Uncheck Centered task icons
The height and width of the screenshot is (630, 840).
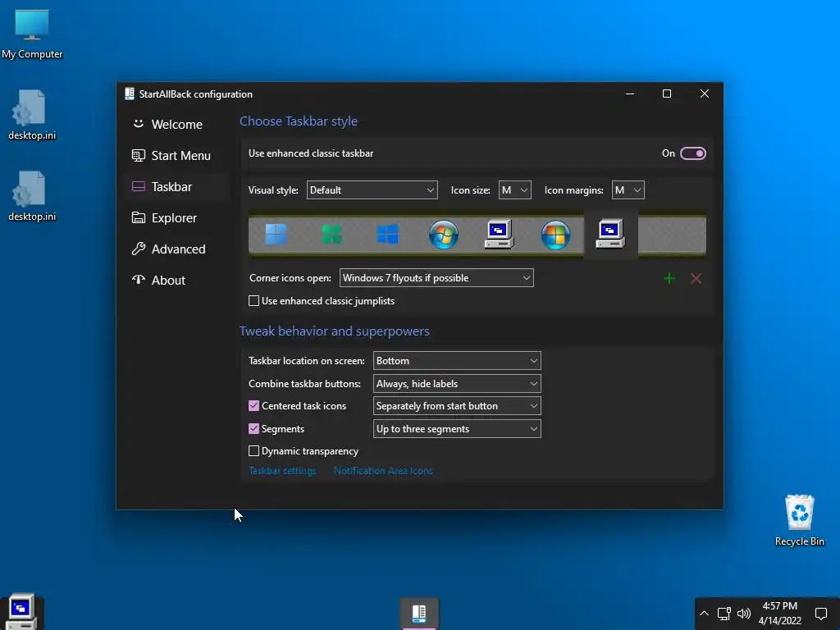point(254,405)
